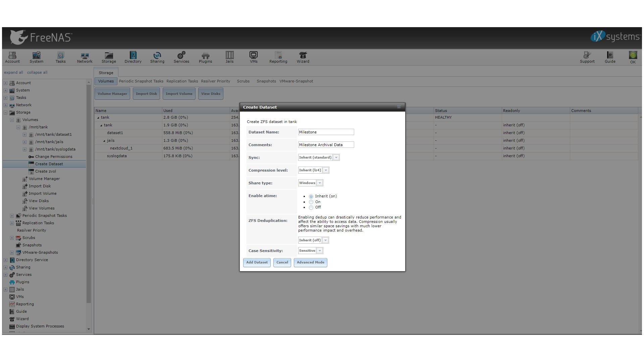644x362 pixels.
Task: Switch to Periodic Snapshot Tasks tab
Action: pos(141,81)
